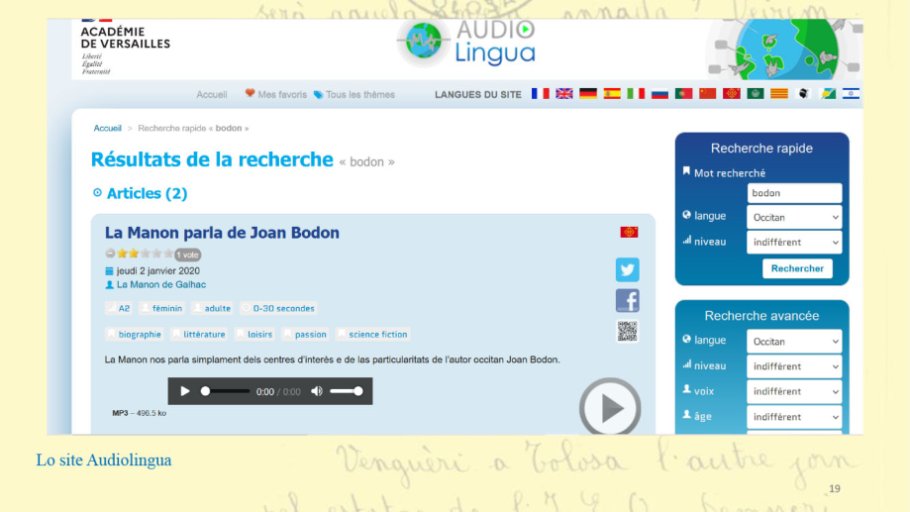This screenshot has width=910, height=512.
Task: Switch site language to German flag
Action: pos(588,93)
